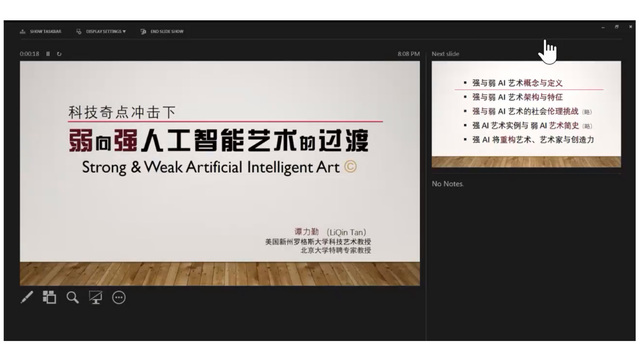Click the arrow beside Display Settings
640x360 pixels.
124,31
